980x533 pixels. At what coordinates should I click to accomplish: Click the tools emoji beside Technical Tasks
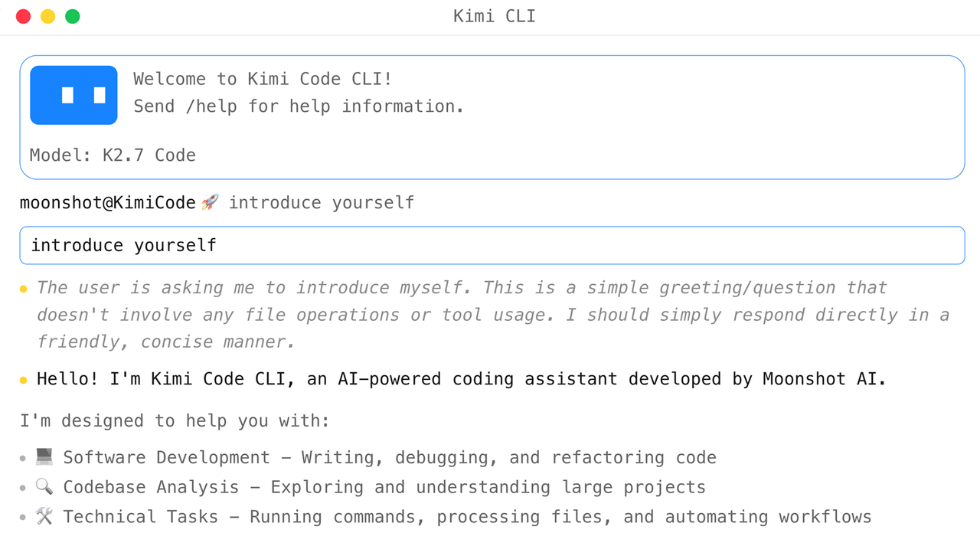[44, 517]
